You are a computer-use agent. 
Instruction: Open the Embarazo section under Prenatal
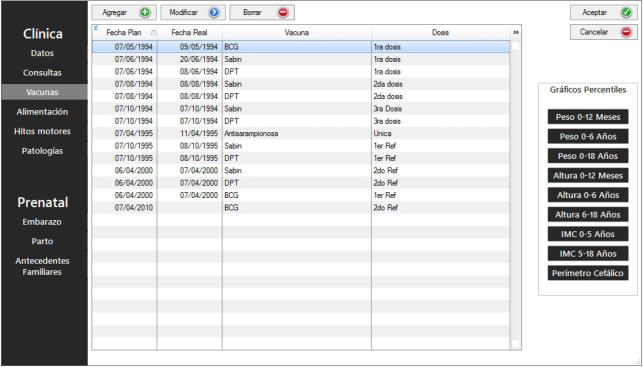click(x=42, y=222)
